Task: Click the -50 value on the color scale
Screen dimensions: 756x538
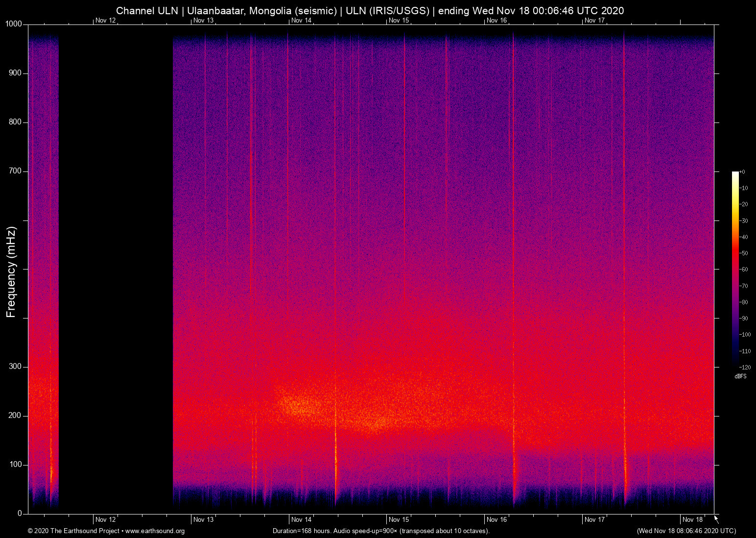Action: coord(744,253)
